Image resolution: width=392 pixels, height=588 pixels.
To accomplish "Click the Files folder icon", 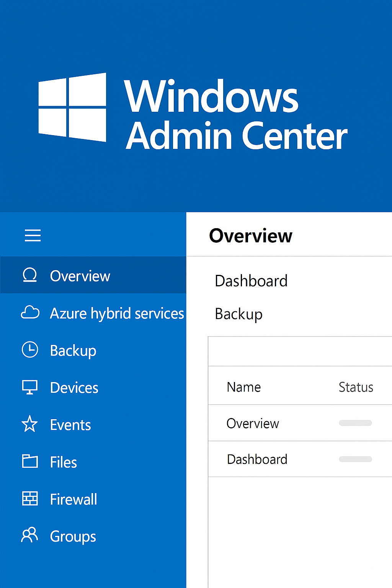I will click(29, 461).
